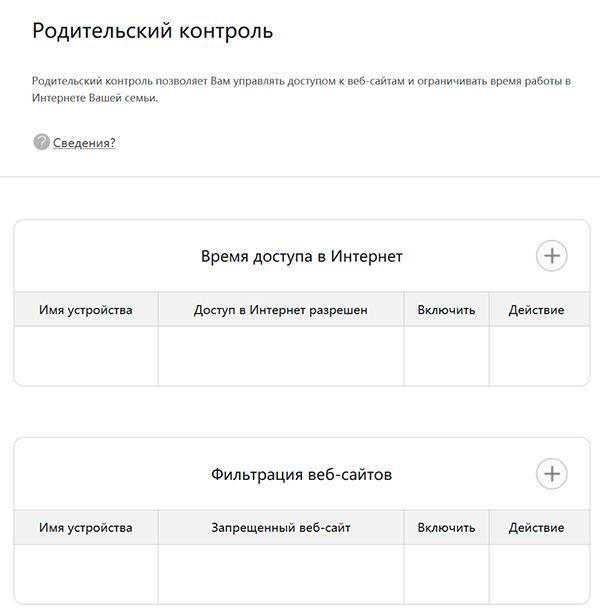Image resolution: width=600 pixels, height=613 pixels.
Task: Click empty device name cell in website filtering table
Action: [x=86, y=573]
